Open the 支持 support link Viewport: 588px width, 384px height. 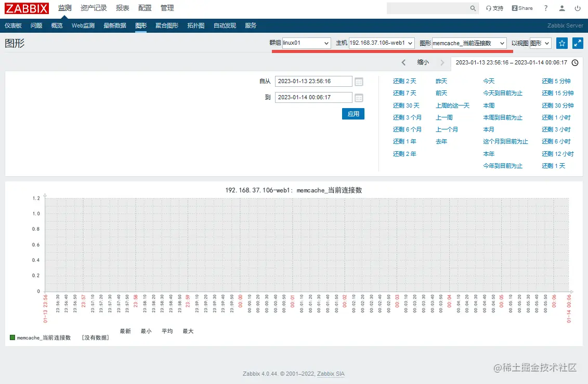pyautogui.click(x=494, y=8)
